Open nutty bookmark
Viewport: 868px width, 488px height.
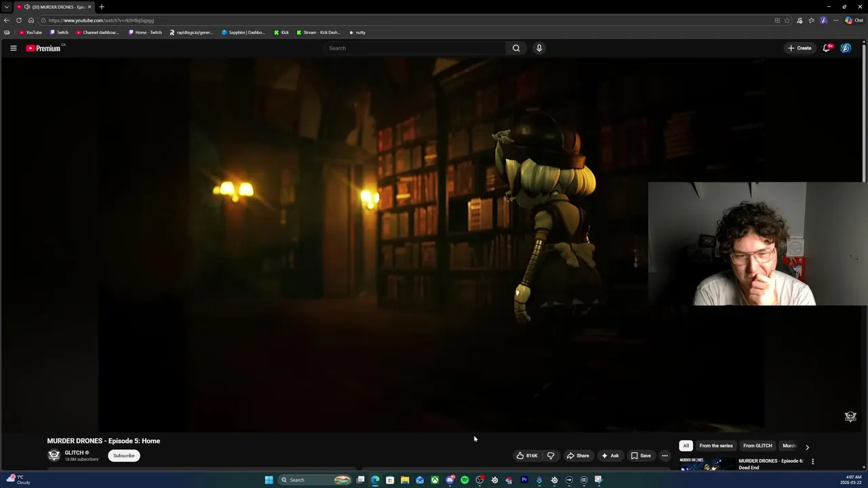[357, 33]
